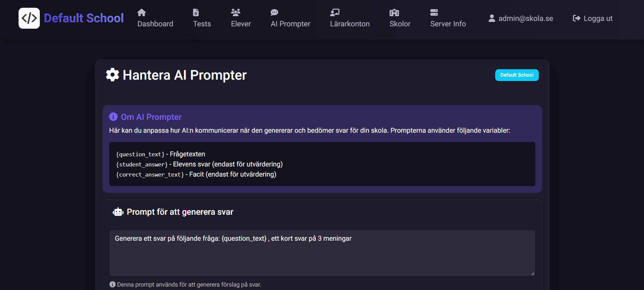Click the logout arrow icon
The image size is (644, 290).
[x=576, y=18]
